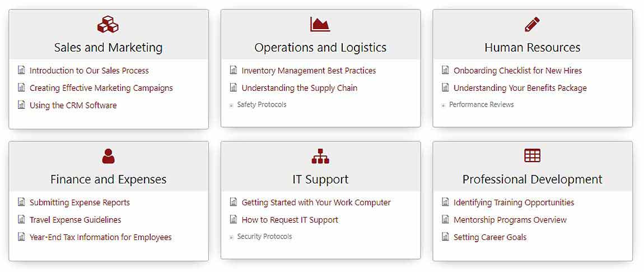644x272 pixels.
Task: Click the pencil icon above Human Resources
Action: [532, 25]
